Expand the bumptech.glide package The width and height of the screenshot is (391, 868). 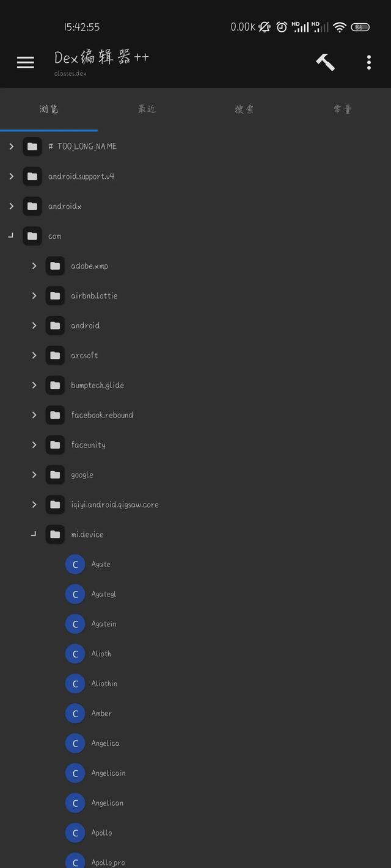coord(34,385)
